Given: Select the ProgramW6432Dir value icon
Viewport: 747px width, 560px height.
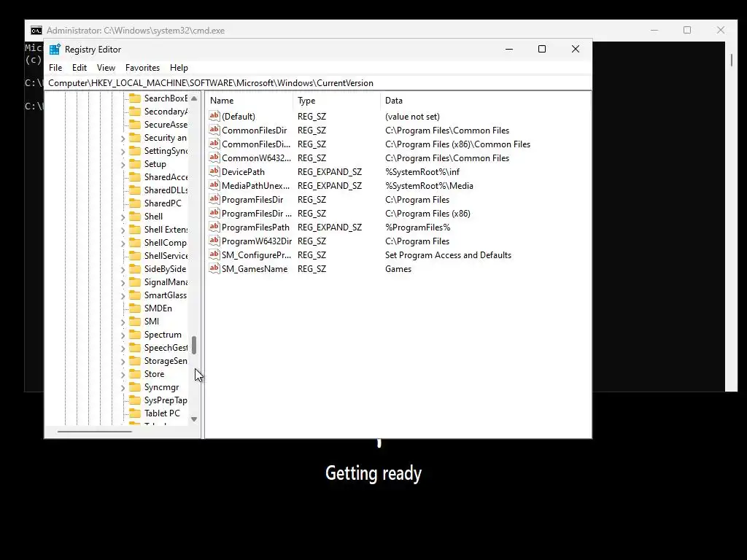Looking at the screenshot, I should click(214, 241).
